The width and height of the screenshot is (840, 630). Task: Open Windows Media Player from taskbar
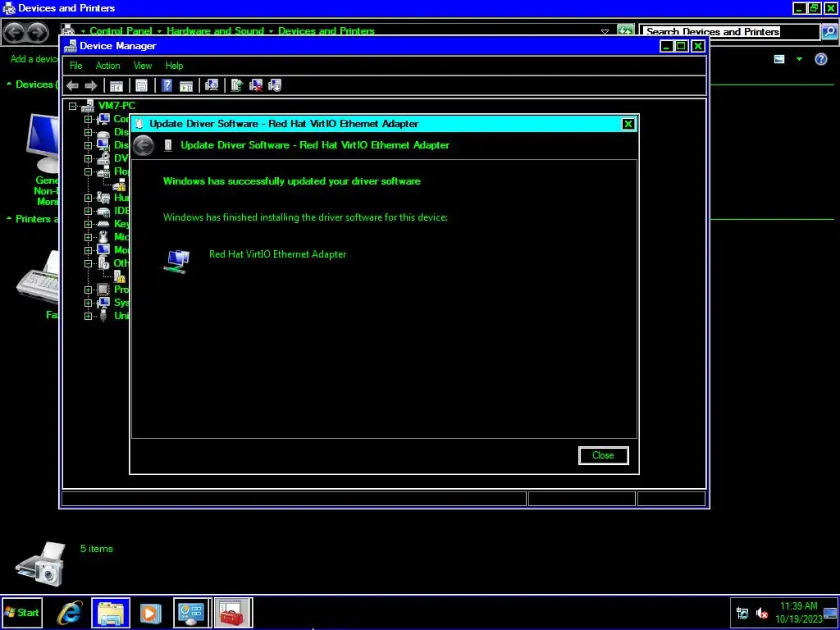click(x=151, y=613)
